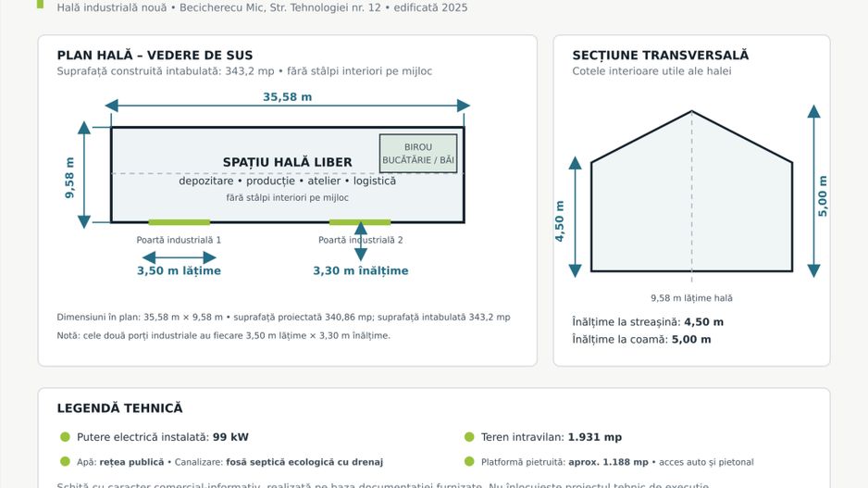Click the SECȚIUNE TRANSVERSALĂ heading

pos(661,56)
